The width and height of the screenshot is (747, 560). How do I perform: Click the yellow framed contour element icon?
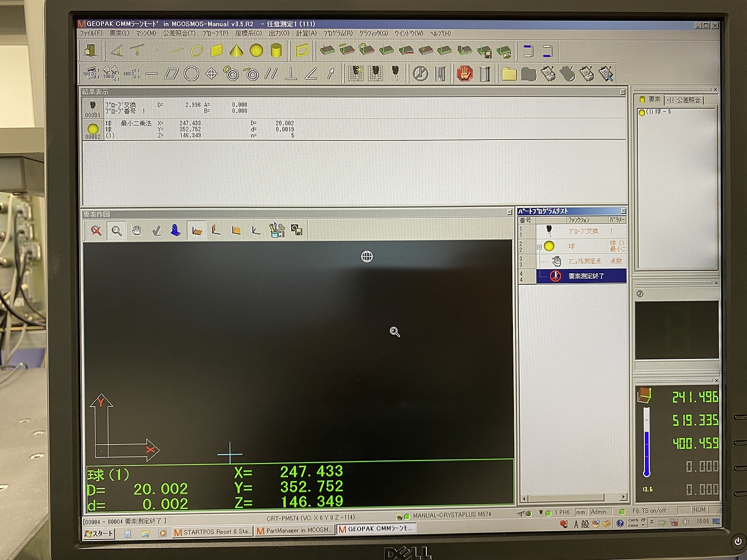coord(302,51)
